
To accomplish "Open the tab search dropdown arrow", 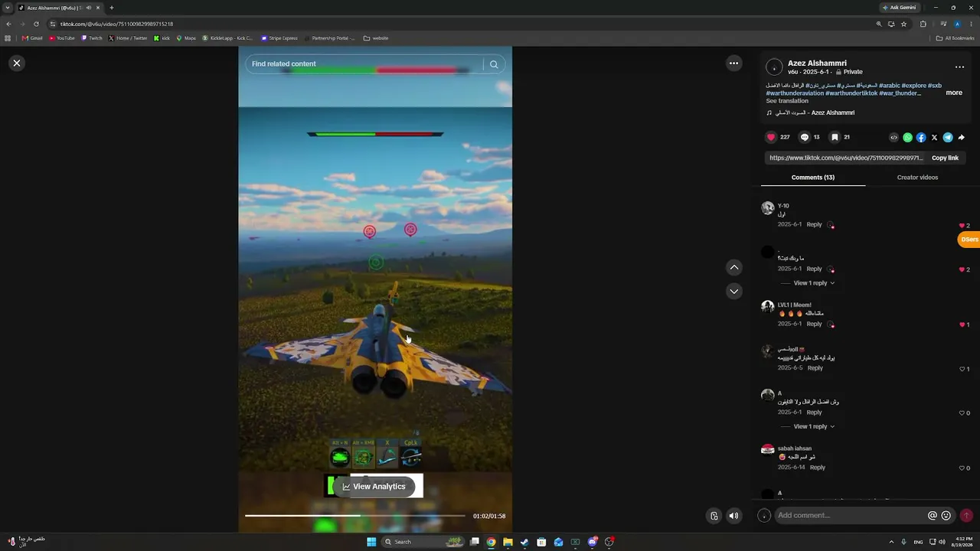I will (x=8, y=8).
